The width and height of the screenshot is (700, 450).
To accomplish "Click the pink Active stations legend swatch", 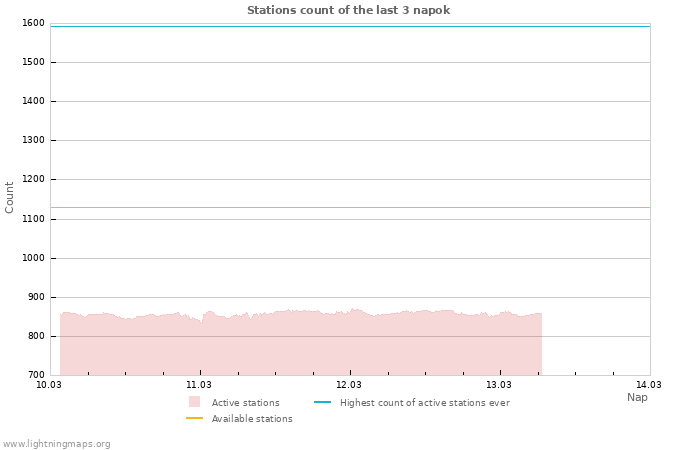I will click(194, 402).
